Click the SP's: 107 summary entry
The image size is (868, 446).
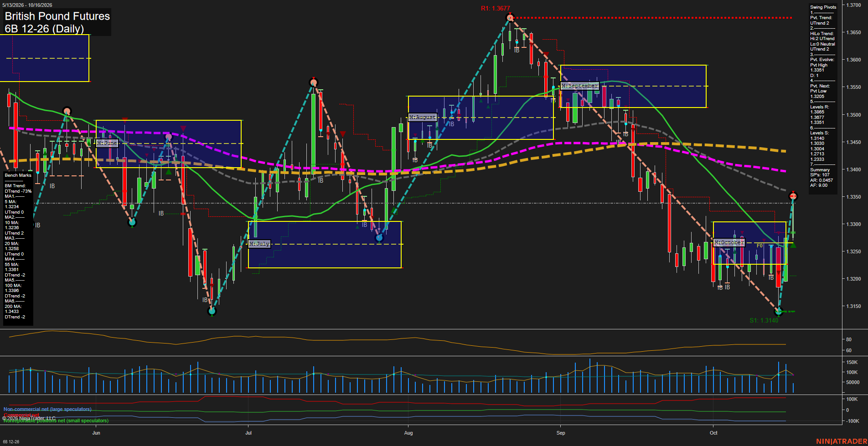820,175
